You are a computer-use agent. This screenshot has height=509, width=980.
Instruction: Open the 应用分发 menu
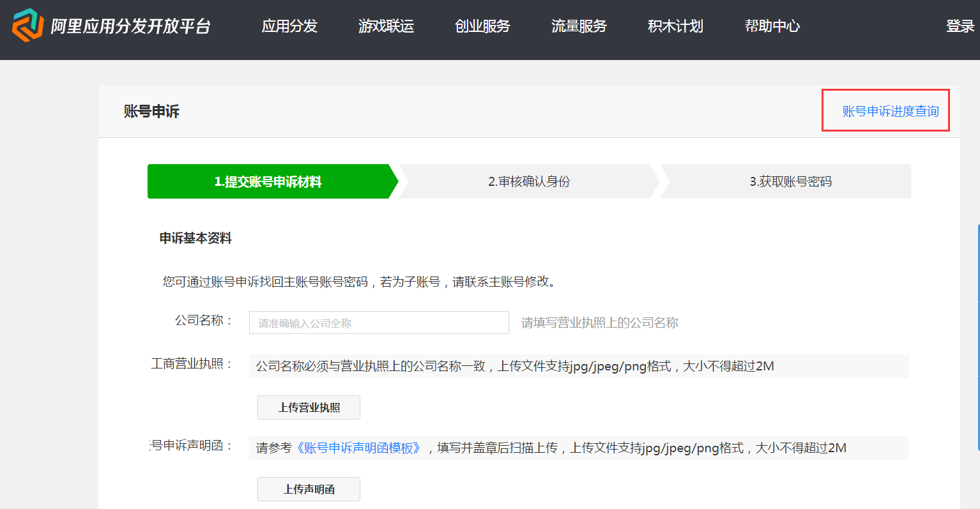click(x=289, y=26)
